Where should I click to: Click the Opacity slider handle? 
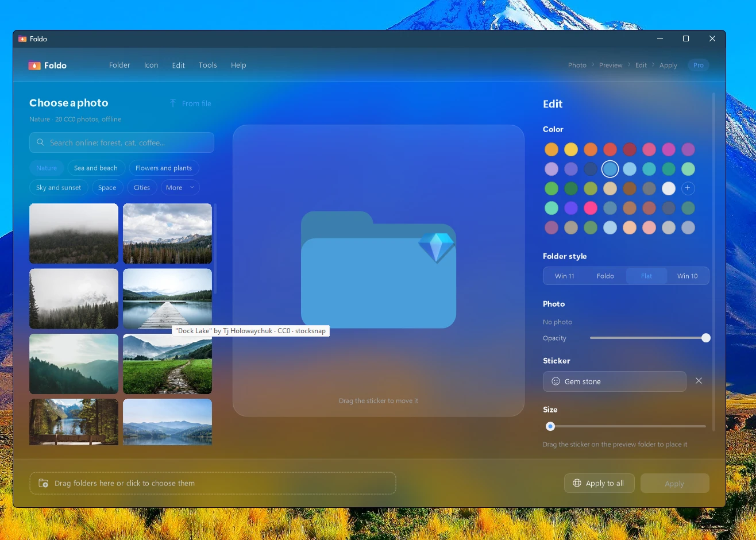tap(706, 338)
